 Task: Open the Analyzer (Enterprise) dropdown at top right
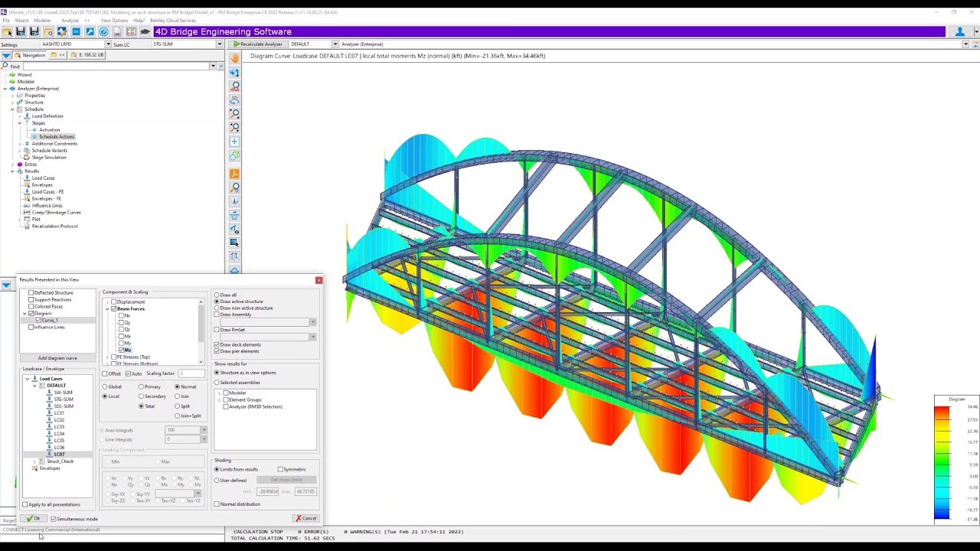965,44
